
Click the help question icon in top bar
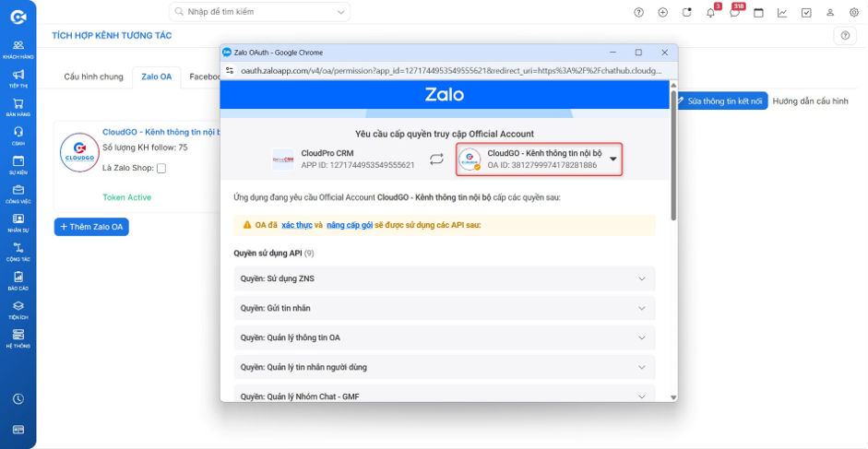tap(639, 13)
